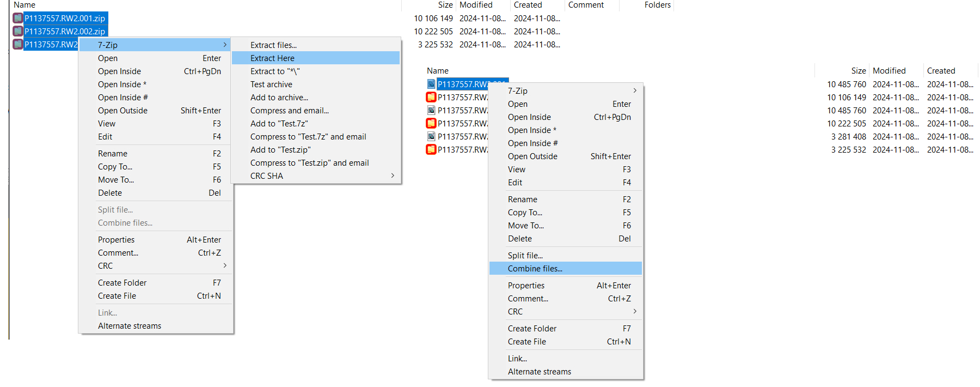Select Open Inside # in left context menu
This screenshot has height=387, width=980.
coord(156,97)
